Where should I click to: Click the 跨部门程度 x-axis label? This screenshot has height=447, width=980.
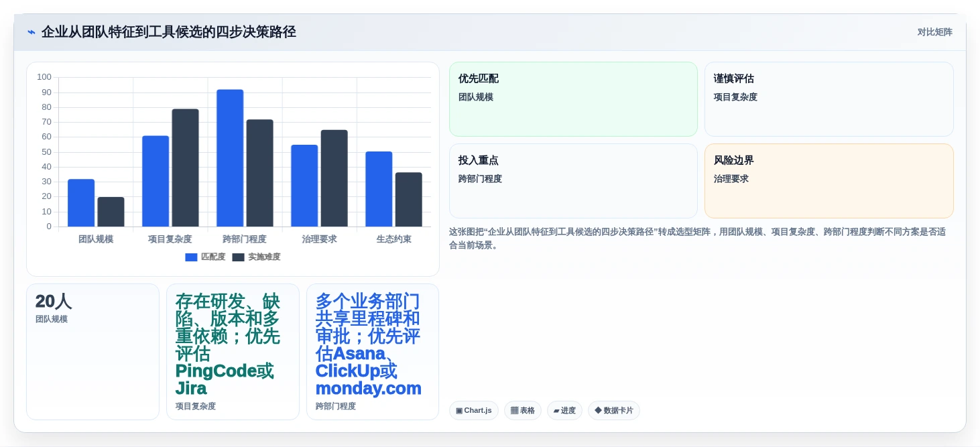click(x=245, y=239)
